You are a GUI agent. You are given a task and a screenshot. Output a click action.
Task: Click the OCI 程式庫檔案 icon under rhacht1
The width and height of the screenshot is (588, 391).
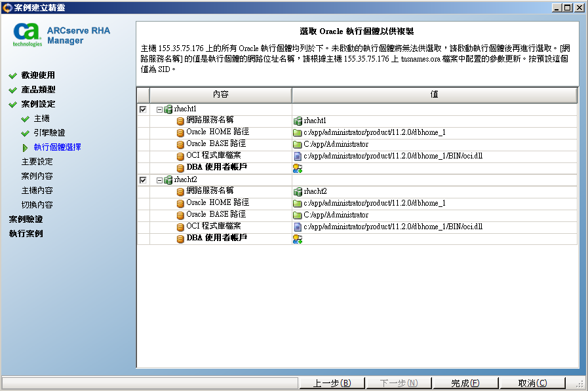click(x=180, y=156)
